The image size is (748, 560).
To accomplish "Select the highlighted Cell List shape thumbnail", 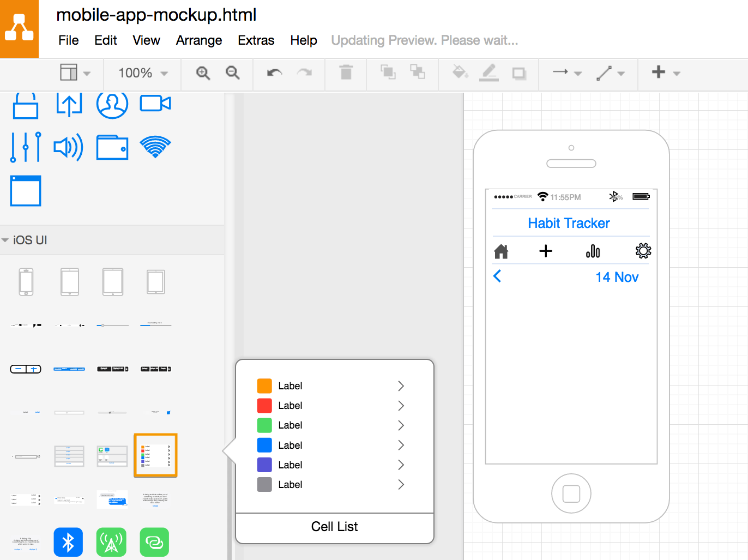I will 155,455.
